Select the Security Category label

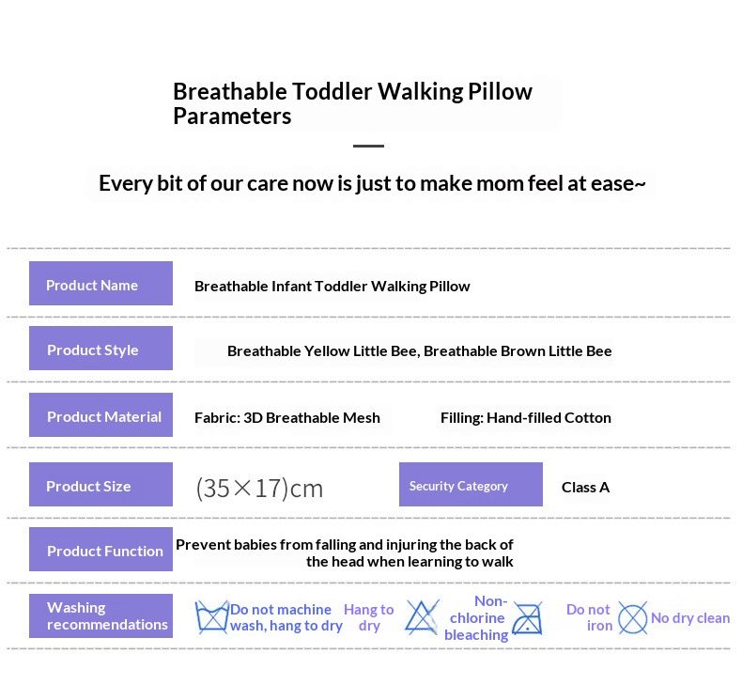(471, 485)
